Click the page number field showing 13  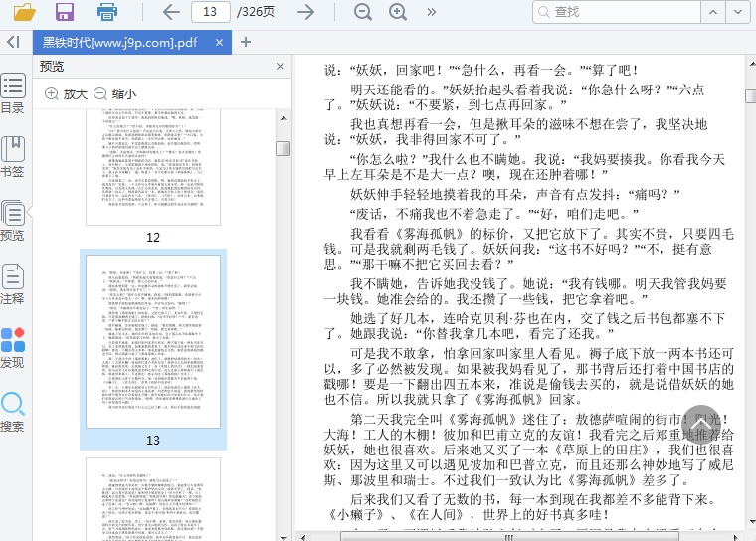pos(210,12)
